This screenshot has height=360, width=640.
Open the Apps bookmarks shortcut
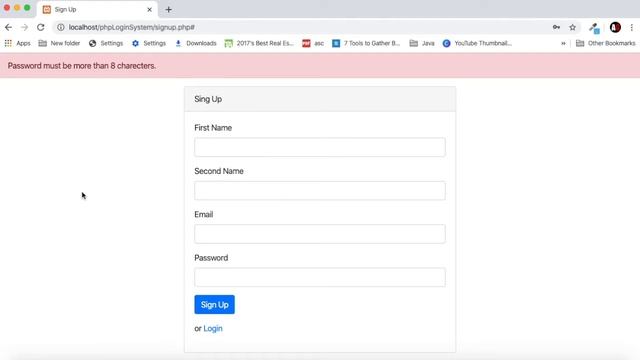pyautogui.click(x=18, y=43)
